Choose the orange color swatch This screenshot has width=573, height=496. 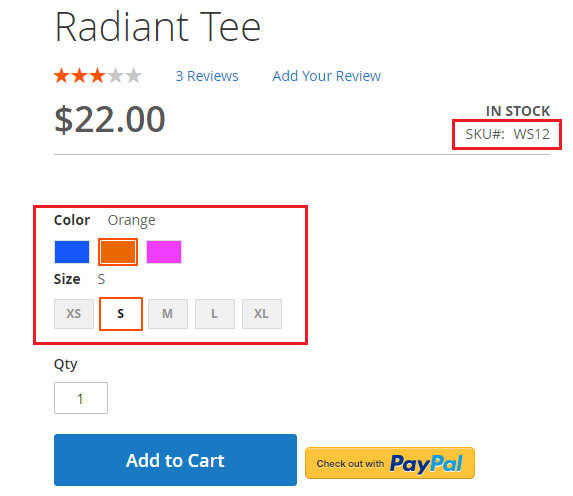[118, 252]
